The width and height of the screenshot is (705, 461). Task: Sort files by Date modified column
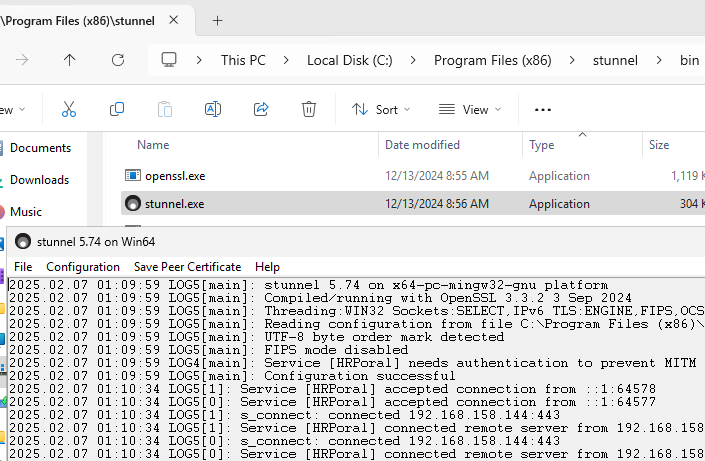point(422,145)
